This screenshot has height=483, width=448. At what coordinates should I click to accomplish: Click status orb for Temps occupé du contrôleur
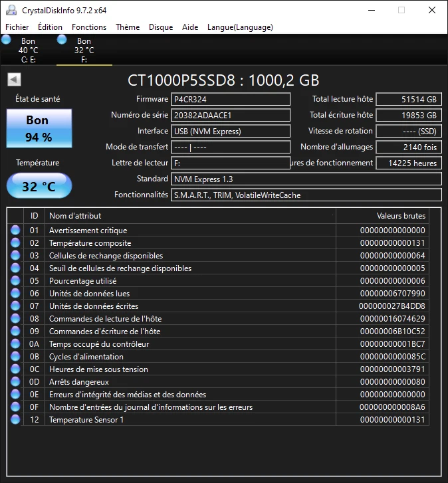click(x=15, y=343)
